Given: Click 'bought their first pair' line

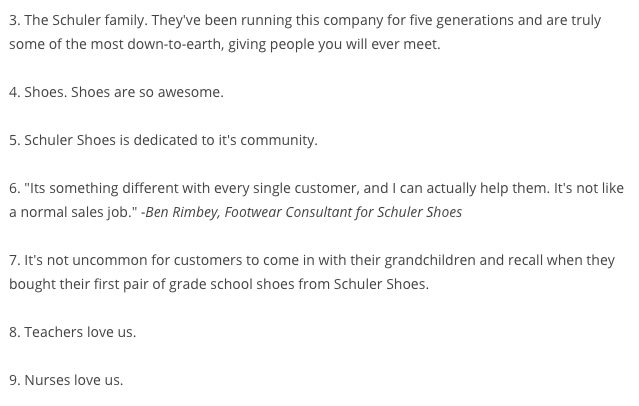Looking at the screenshot, I should click(x=219, y=284).
